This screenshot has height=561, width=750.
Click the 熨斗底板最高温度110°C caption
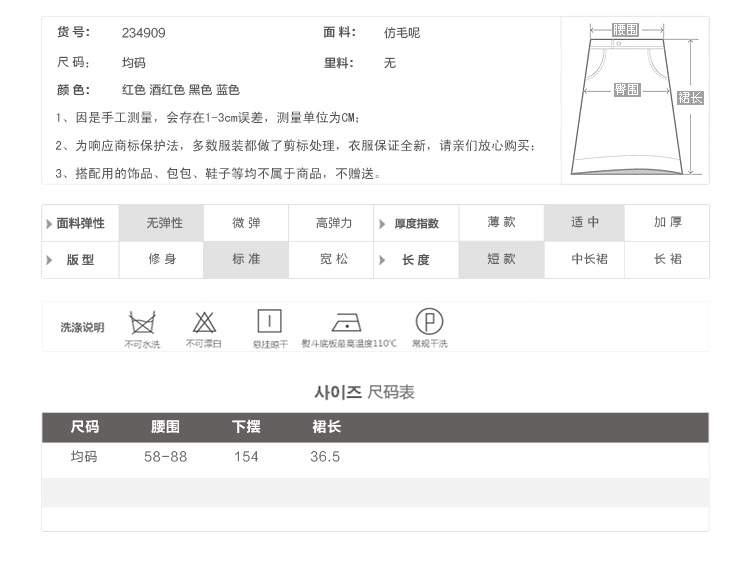(349, 343)
